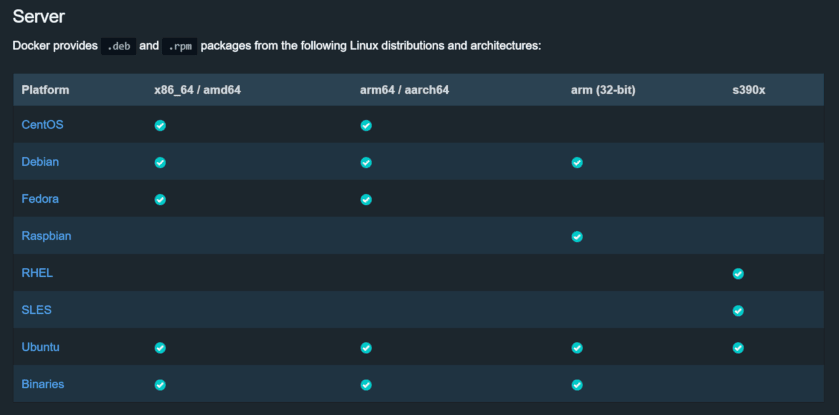839x415 pixels.
Task: Follow the Fedora install link
Action: 40,198
